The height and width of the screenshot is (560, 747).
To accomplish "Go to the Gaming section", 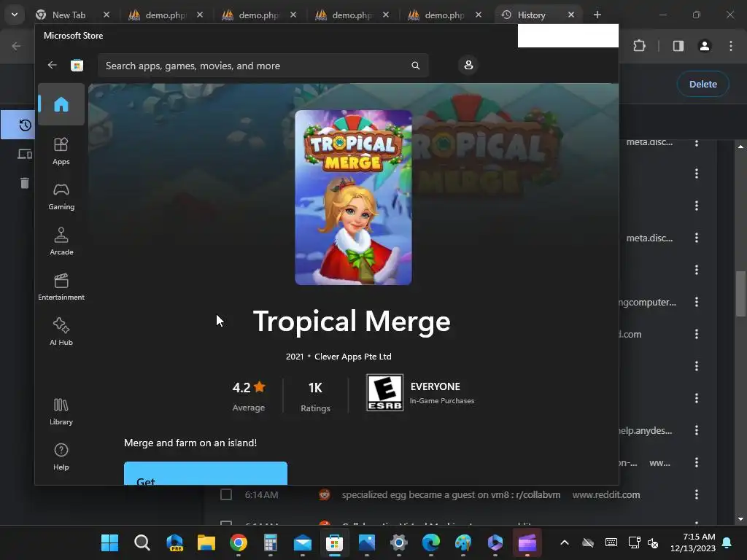I will [61, 196].
